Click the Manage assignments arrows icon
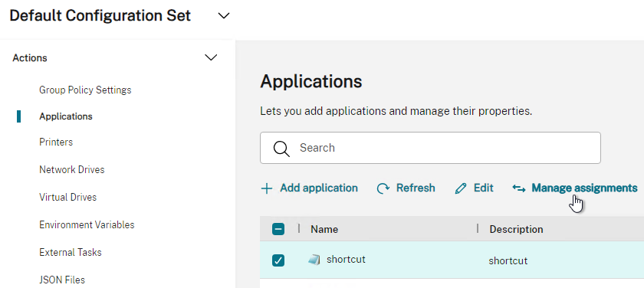The height and width of the screenshot is (288, 644). point(519,188)
